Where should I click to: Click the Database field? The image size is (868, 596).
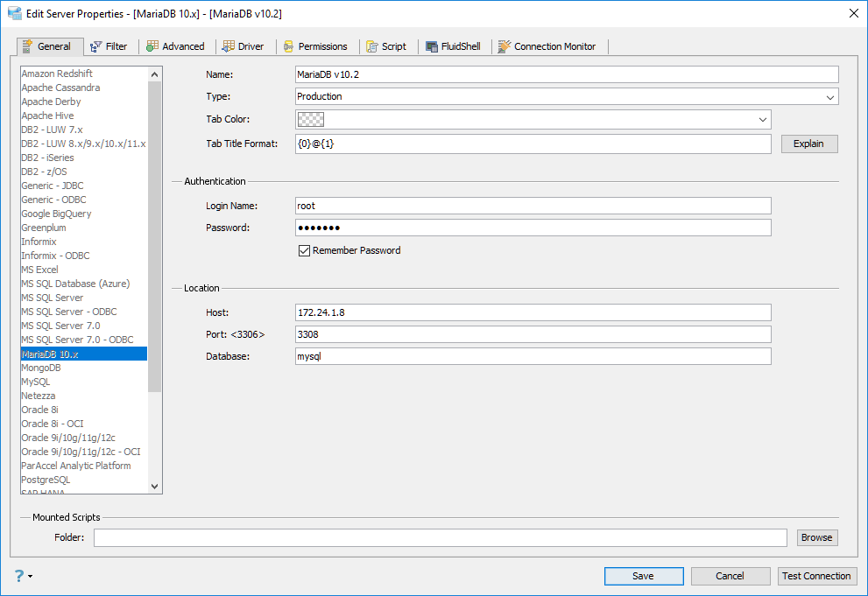(x=533, y=356)
